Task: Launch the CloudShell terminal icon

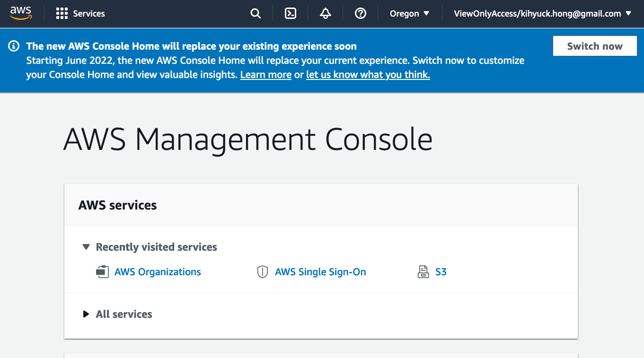Action: pyautogui.click(x=291, y=14)
